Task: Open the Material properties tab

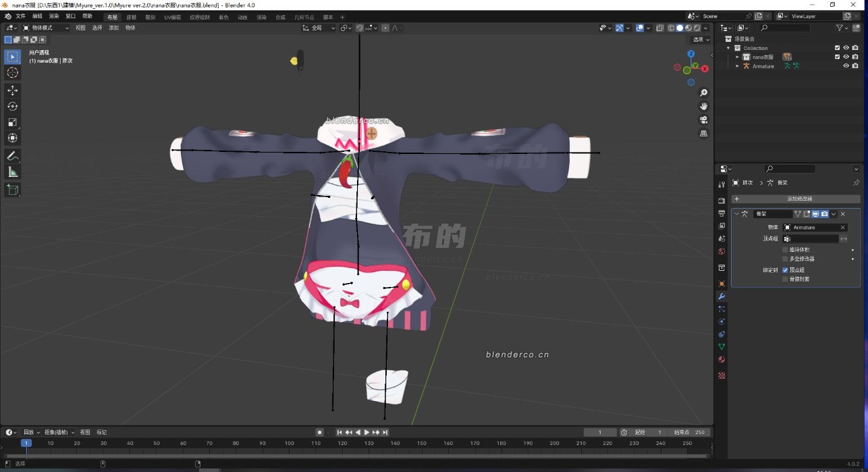Action: (x=722, y=360)
